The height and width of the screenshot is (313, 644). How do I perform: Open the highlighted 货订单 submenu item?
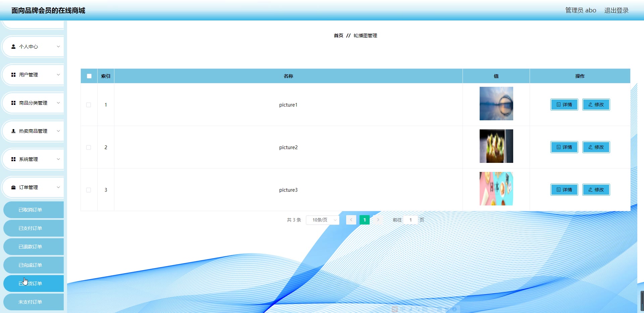click(x=34, y=284)
